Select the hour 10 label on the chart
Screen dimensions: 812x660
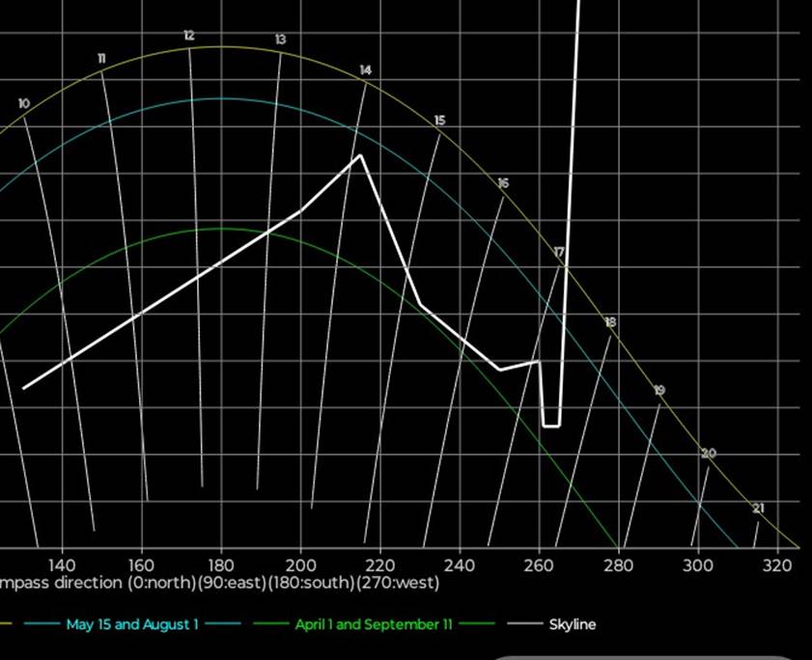coord(24,103)
